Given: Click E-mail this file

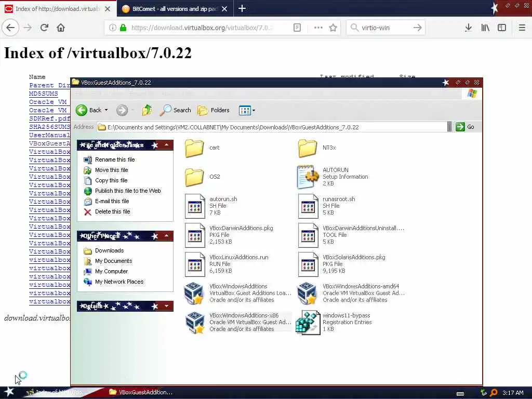Looking at the screenshot, I should pyautogui.click(x=112, y=201).
